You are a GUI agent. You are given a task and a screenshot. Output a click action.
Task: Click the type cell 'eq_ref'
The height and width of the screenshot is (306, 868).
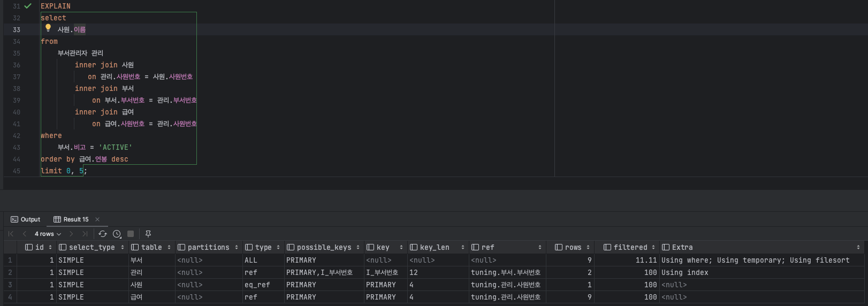263,285
